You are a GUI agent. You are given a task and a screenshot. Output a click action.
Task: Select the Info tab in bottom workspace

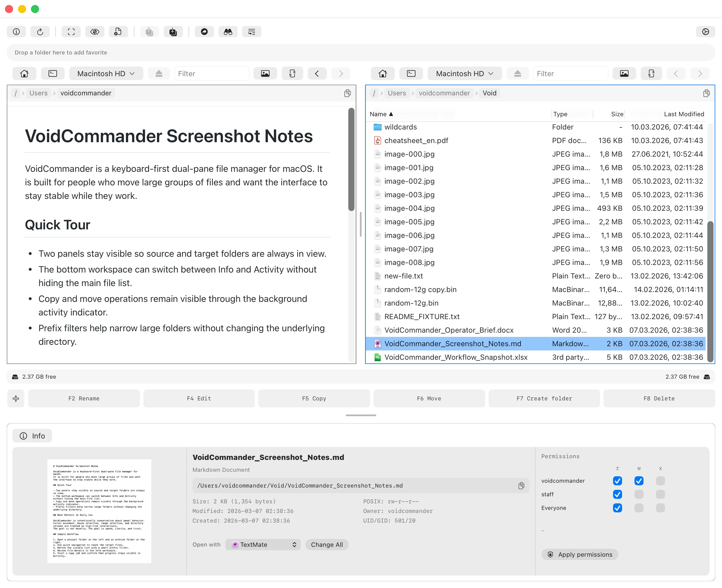click(32, 436)
